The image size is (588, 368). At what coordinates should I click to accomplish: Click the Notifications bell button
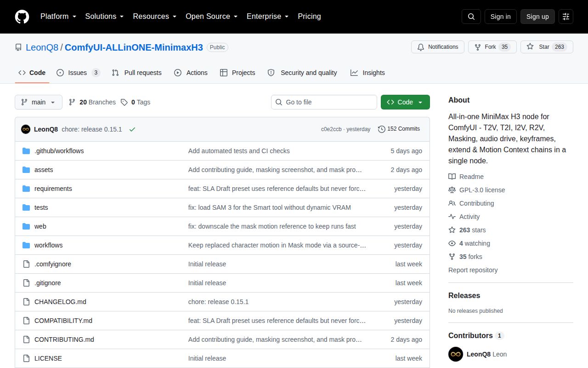[438, 47]
